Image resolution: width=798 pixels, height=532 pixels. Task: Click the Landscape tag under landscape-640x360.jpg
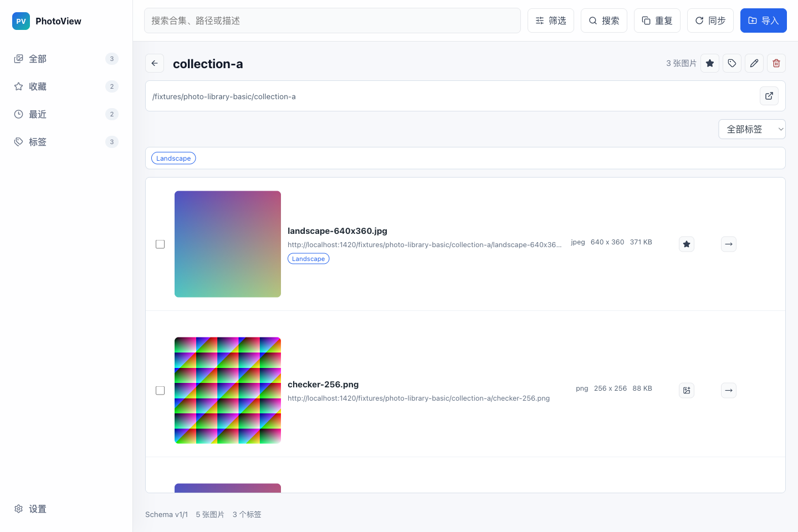(309, 259)
